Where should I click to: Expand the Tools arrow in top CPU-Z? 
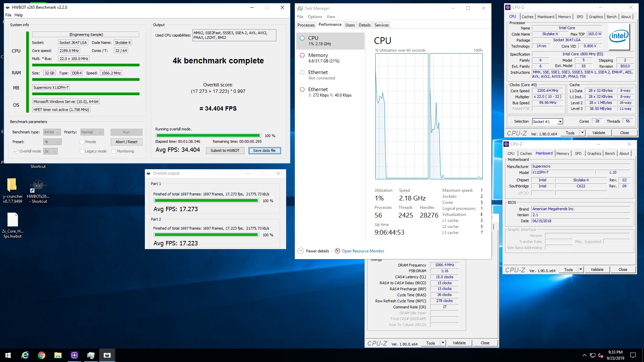(582, 133)
